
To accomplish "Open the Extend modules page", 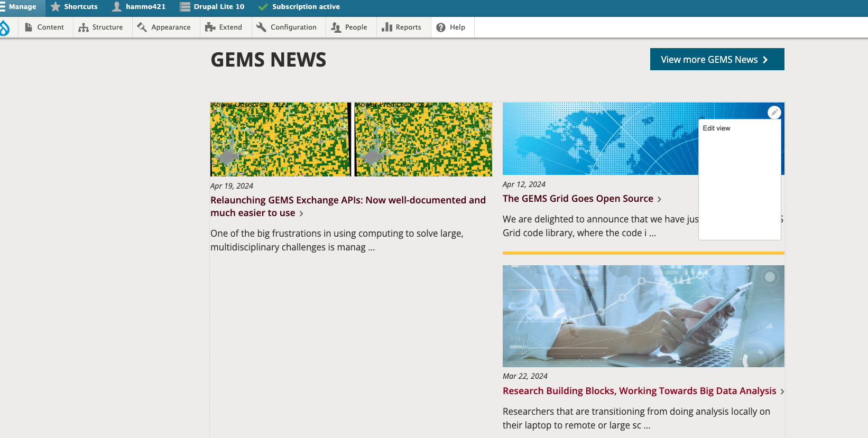I will coord(224,27).
